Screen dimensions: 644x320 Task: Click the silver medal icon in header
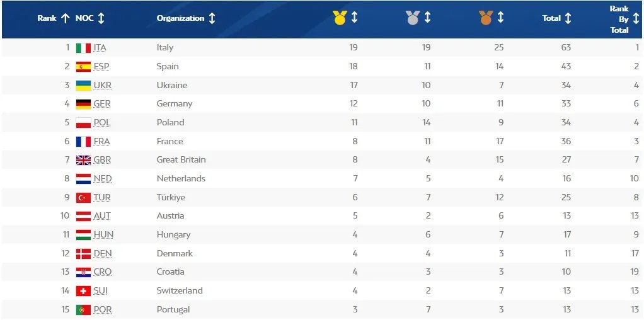[x=412, y=18]
